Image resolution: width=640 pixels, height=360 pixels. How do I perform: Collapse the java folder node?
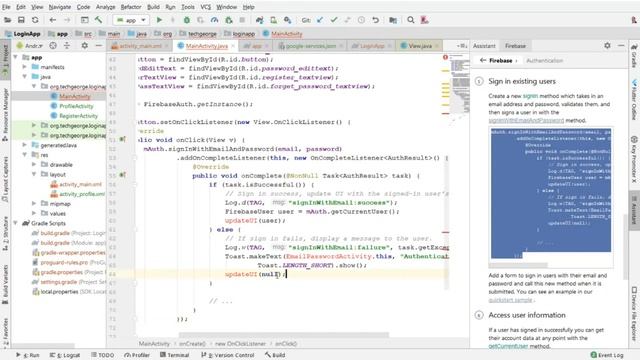click(x=24, y=77)
